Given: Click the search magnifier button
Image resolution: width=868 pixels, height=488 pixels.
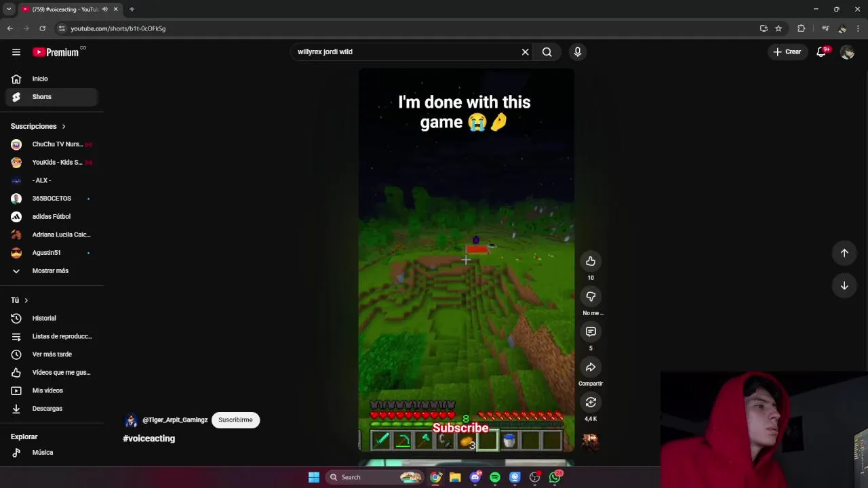Looking at the screenshot, I should [547, 52].
